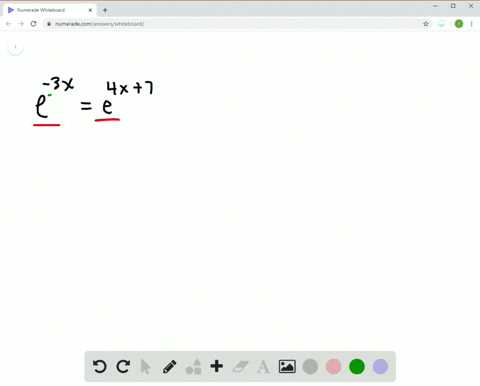
Task: Switch to the Numerade Whiteboard tab
Action: click(50, 10)
